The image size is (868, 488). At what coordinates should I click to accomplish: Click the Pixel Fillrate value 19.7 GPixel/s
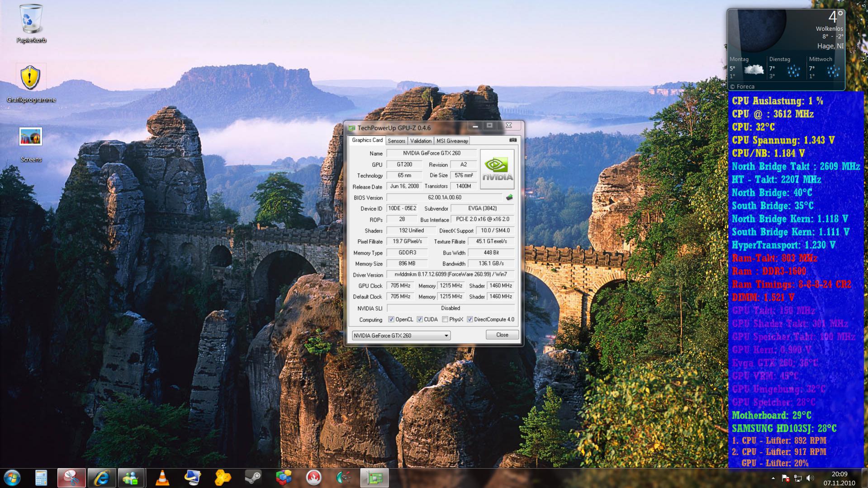coord(407,242)
